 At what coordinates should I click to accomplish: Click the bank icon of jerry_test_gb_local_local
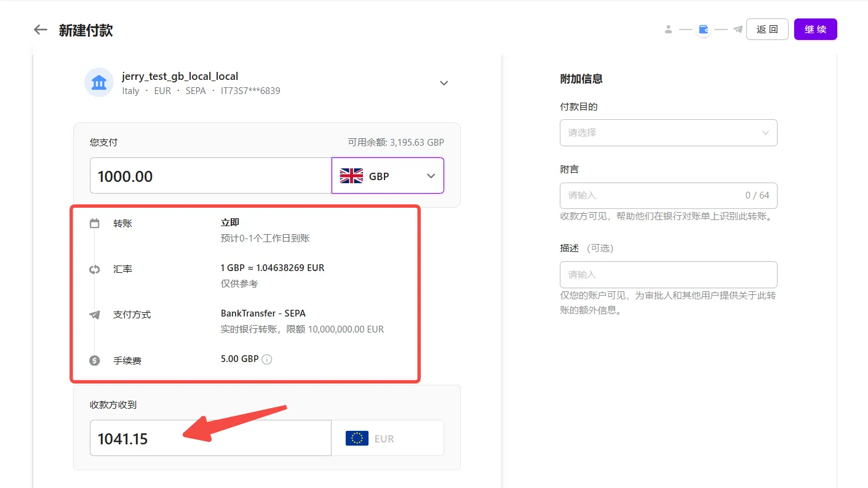[x=99, y=82]
